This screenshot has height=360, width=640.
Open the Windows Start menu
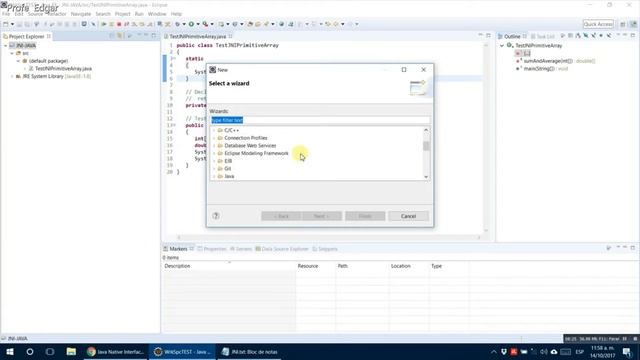point(10,351)
